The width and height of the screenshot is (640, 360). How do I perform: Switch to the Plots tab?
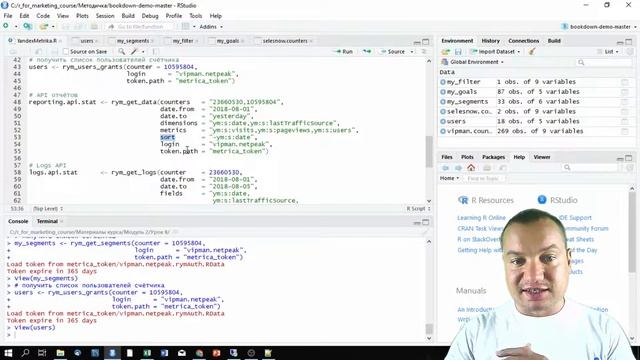click(x=467, y=157)
